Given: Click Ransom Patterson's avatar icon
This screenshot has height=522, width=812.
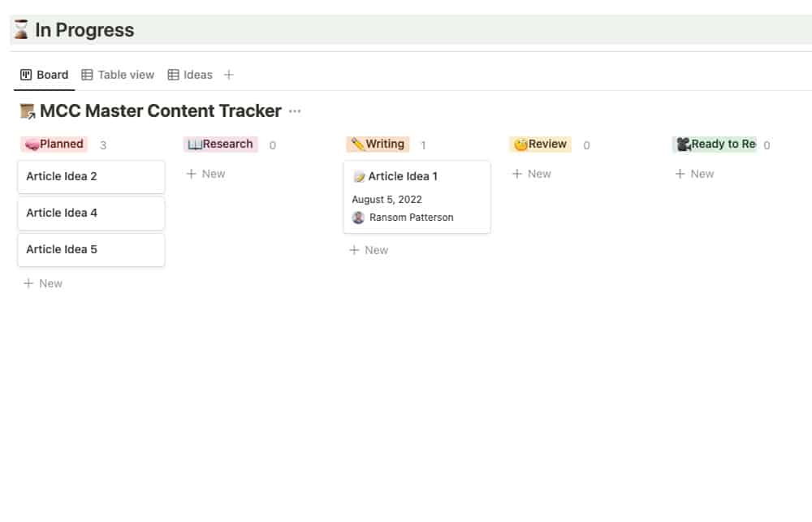Looking at the screenshot, I should click(x=358, y=218).
